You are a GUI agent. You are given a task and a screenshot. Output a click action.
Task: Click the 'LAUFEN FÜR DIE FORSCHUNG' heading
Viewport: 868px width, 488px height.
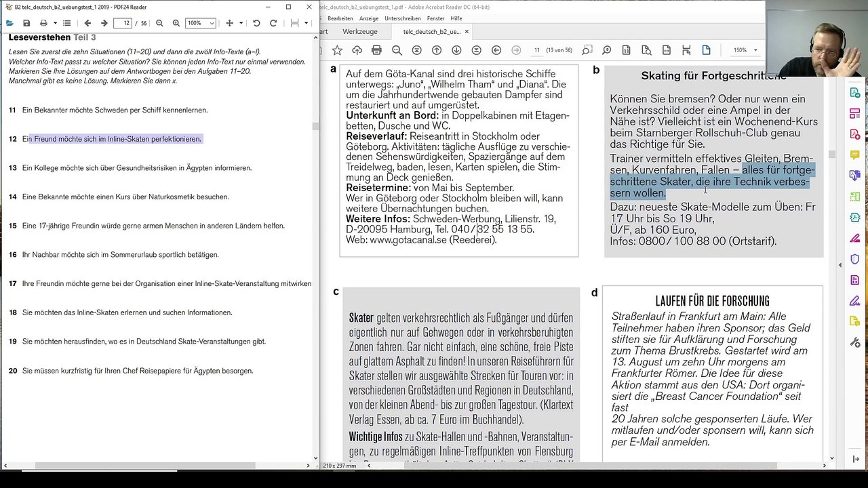pyautogui.click(x=712, y=301)
